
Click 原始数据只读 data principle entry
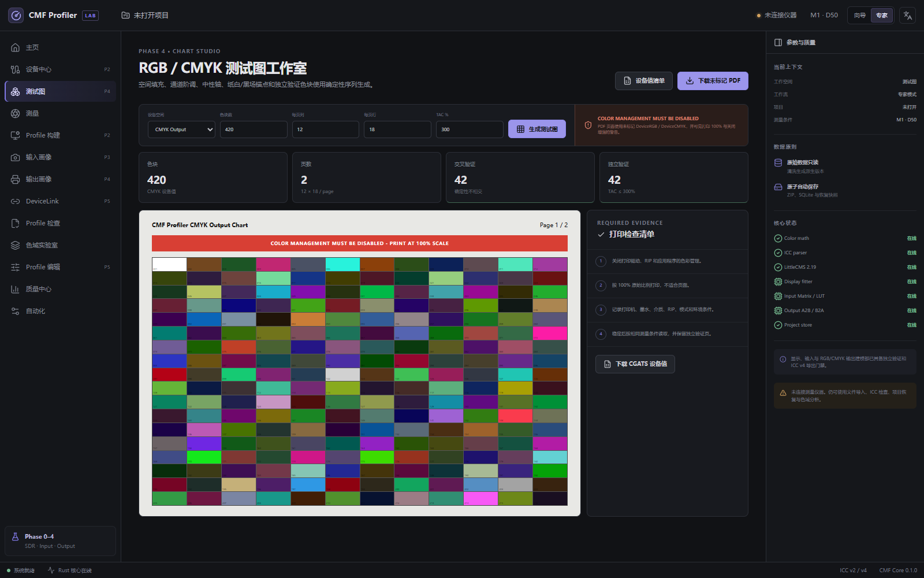(845, 166)
